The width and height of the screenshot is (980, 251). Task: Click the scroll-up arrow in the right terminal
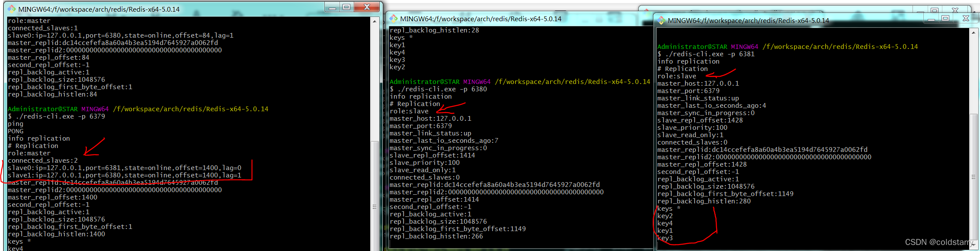click(x=973, y=32)
